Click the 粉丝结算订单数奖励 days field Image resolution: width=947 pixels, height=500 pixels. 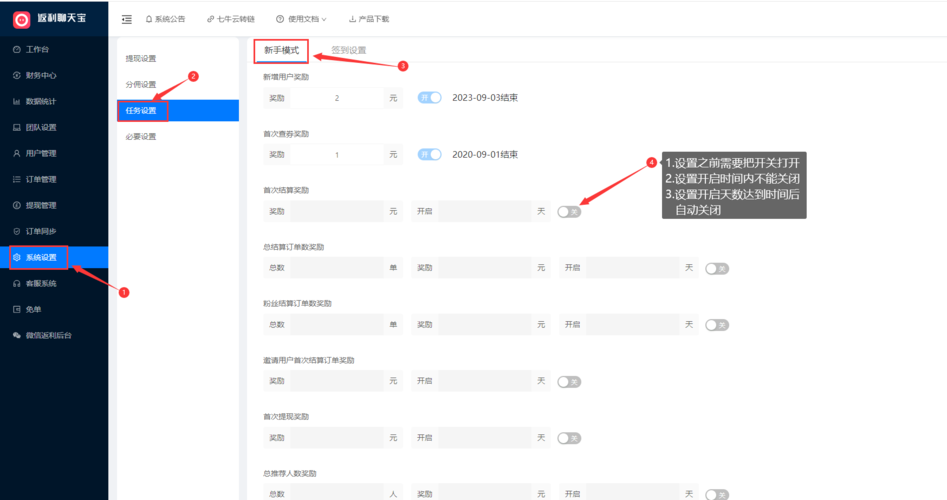(x=633, y=324)
